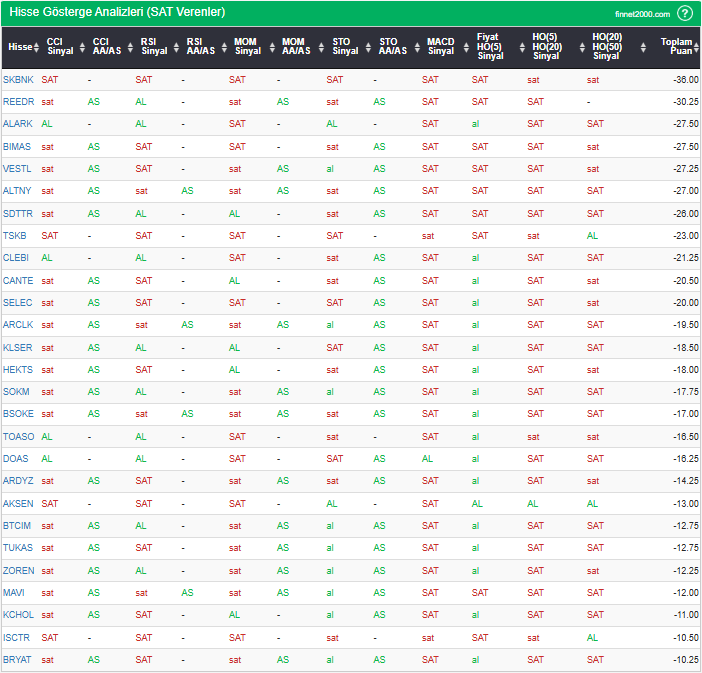Click the finnet2000.com link
The image size is (702, 673).
tap(642, 14)
